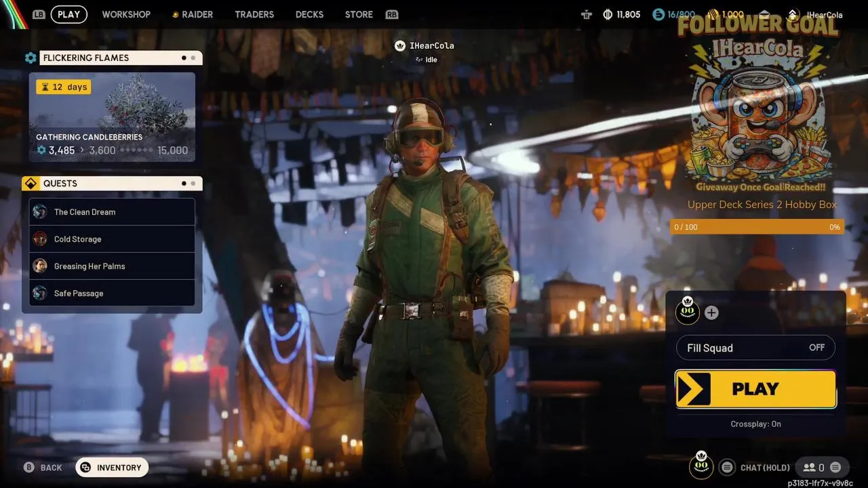The image size is (868, 488).
Task: Click the player avatar next to chat
Action: pos(701,465)
